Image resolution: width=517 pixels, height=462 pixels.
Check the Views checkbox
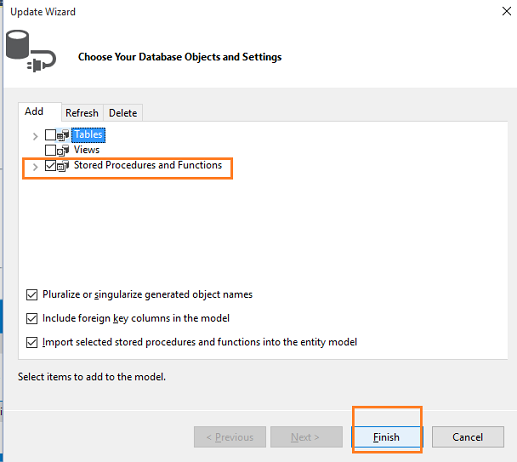[50, 150]
